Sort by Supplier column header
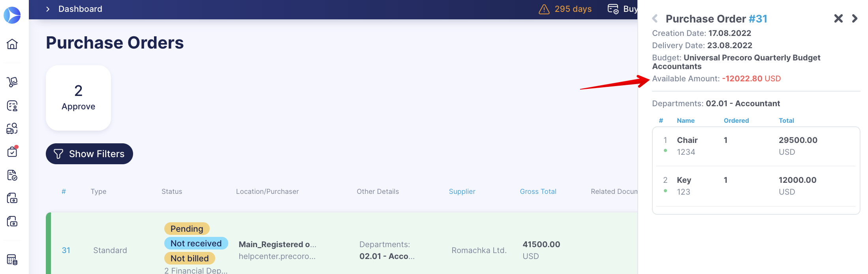The image size is (868, 274). [x=462, y=191]
